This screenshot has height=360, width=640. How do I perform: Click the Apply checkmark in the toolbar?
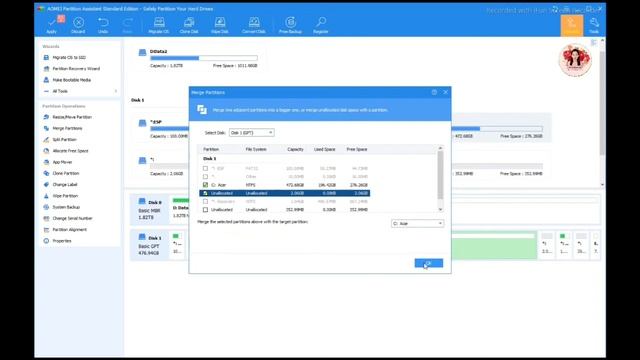52,25
